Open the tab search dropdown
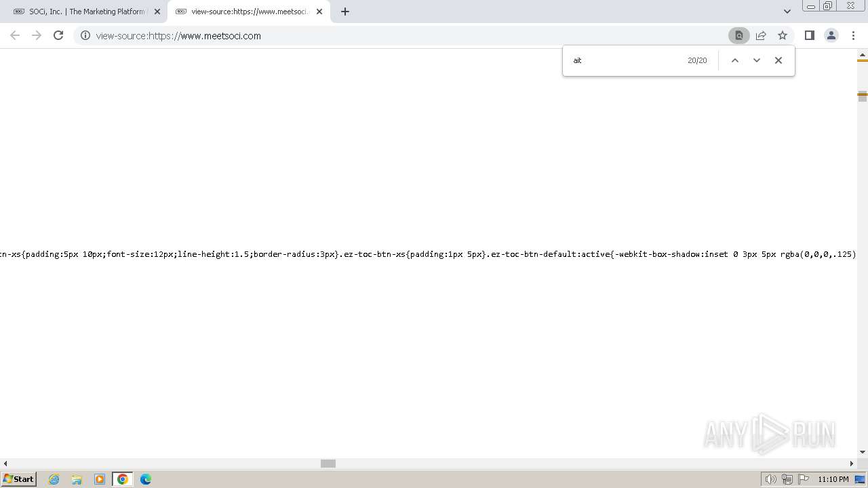The height and width of the screenshot is (488, 868). 787,12
